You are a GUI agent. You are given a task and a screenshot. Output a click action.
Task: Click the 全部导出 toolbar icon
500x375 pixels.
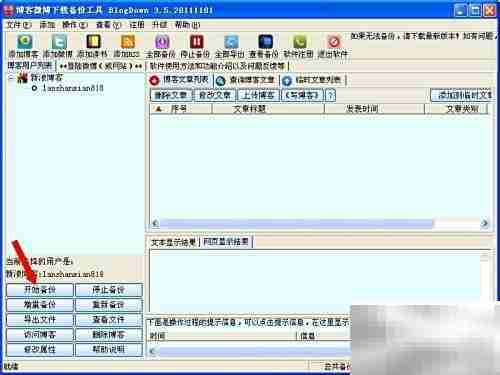(x=231, y=42)
